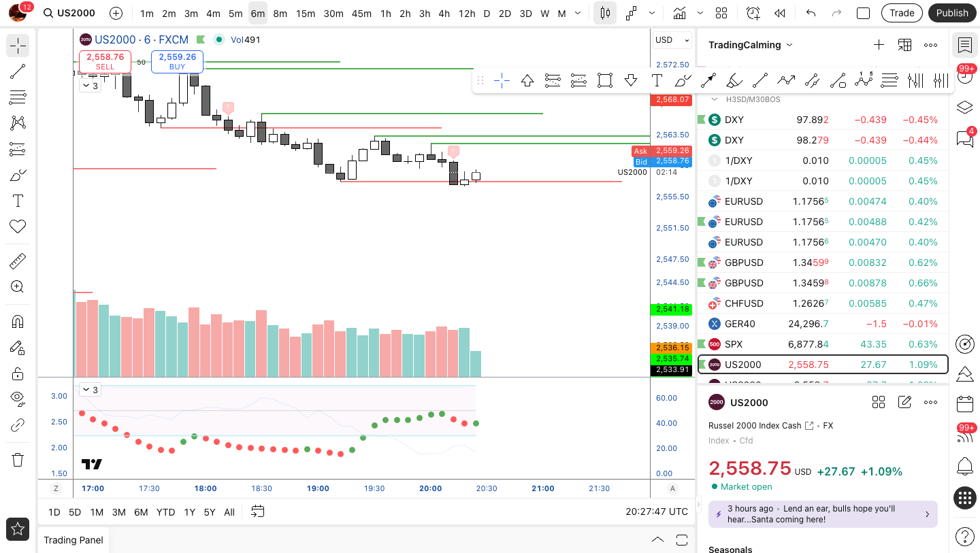Screen dimensions: 980x553
Task: Click the link drawings icon in left sidebar
Action: (x=18, y=426)
